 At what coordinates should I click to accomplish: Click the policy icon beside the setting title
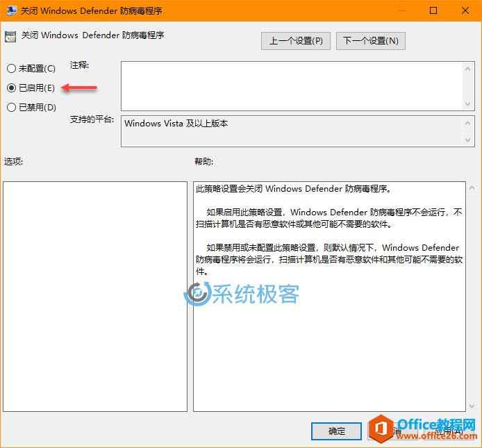point(10,37)
